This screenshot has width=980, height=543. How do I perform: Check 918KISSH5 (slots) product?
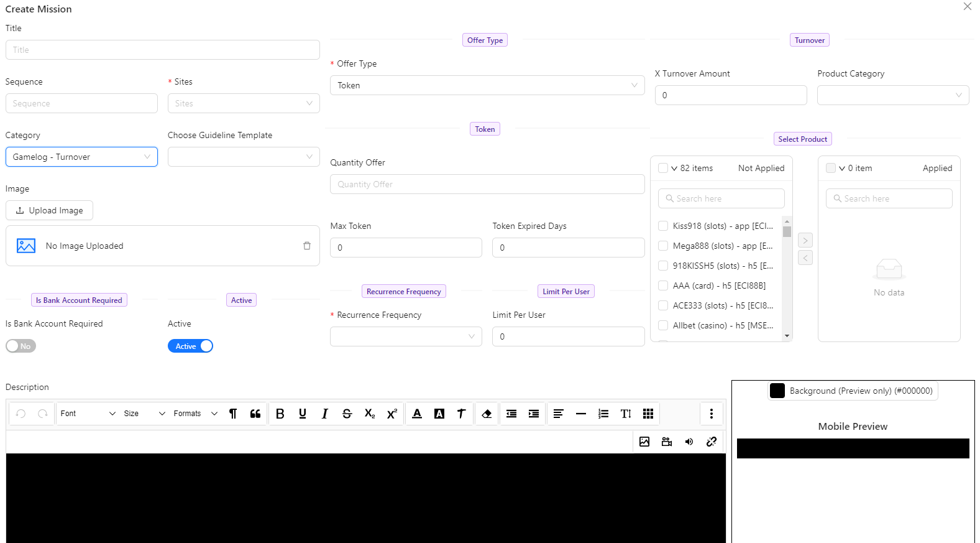(x=663, y=266)
